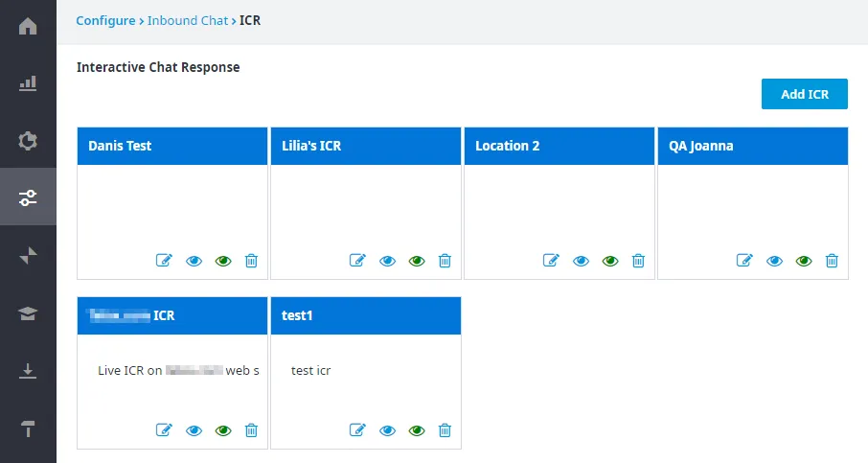Click green eye on QA Joanna
The width and height of the screenshot is (868, 463).
coord(804,261)
